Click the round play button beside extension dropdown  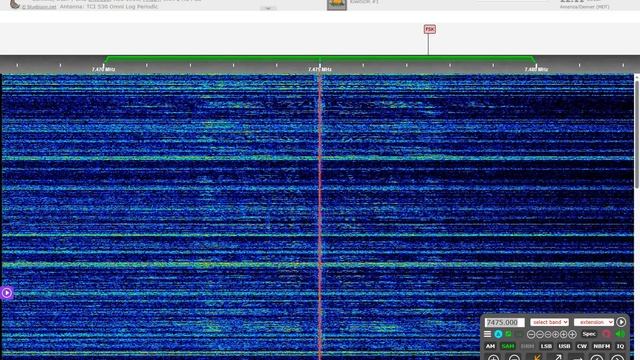(x=621, y=322)
